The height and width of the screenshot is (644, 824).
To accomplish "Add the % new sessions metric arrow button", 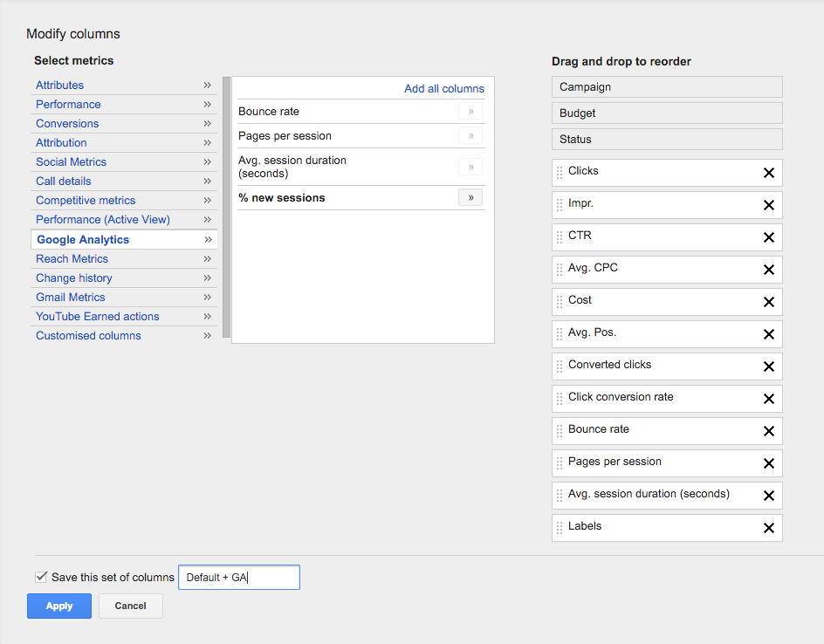I will [x=470, y=198].
